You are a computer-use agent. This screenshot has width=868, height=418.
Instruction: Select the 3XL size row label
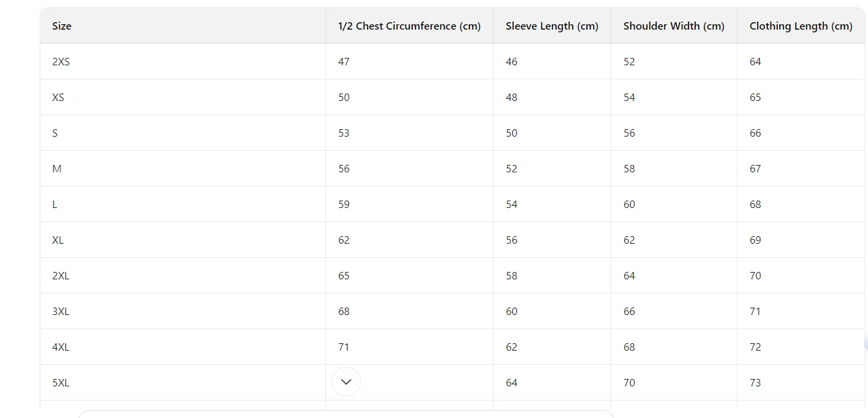click(61, 312)
